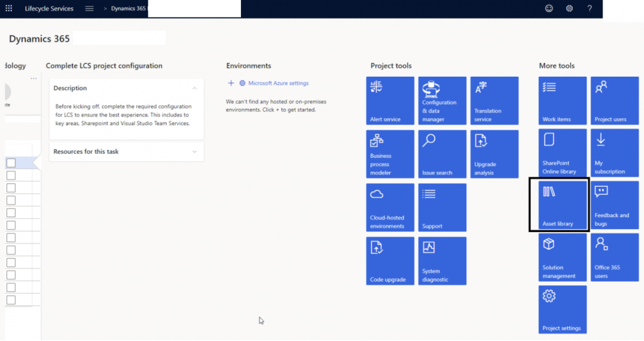Open the Alert service tile
The width and height of the screenshot is (644, 341).
click(x=390, y=101)
